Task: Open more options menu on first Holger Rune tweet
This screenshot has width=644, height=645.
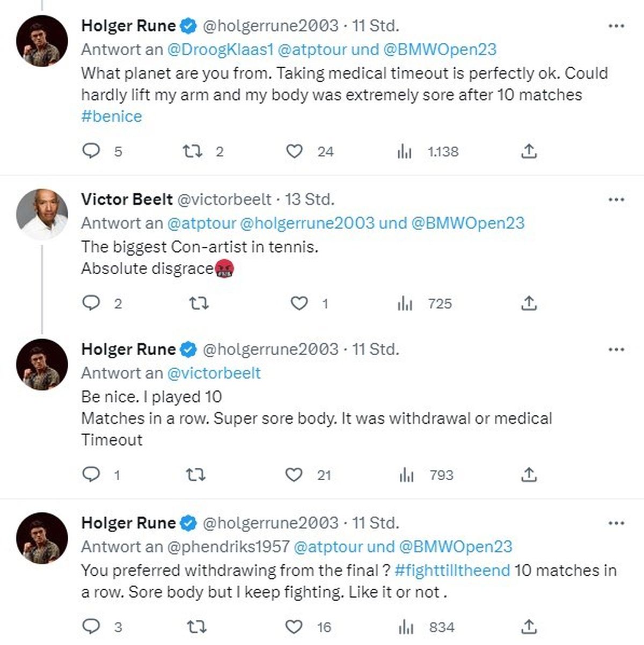Action: click(616, 26)
